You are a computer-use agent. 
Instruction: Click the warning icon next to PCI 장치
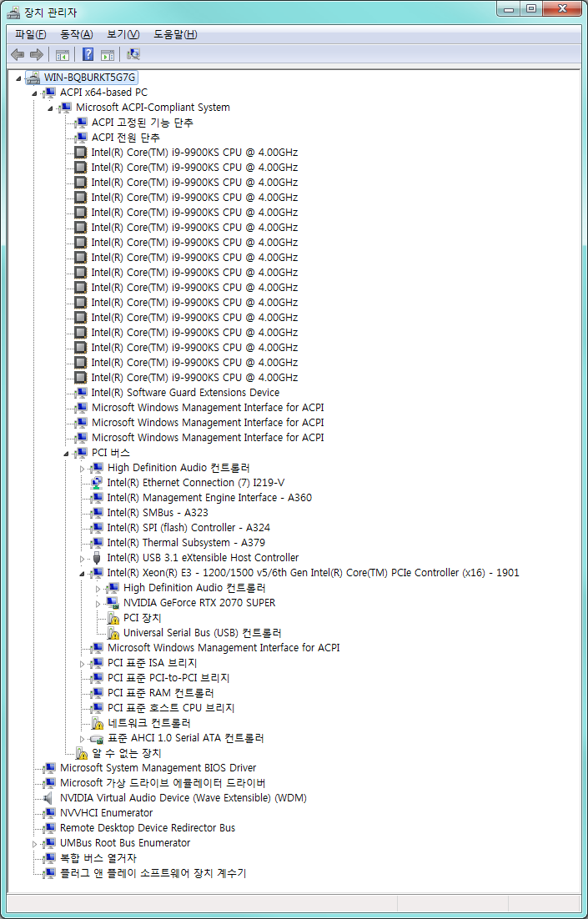113,618
